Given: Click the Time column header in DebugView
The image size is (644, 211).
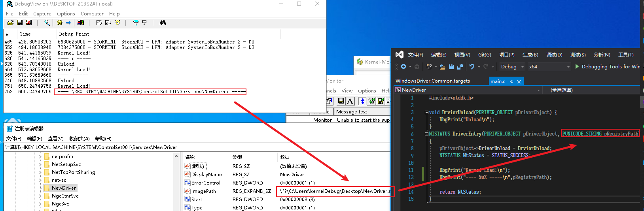Looking at the screenshot, I should 25,34.
